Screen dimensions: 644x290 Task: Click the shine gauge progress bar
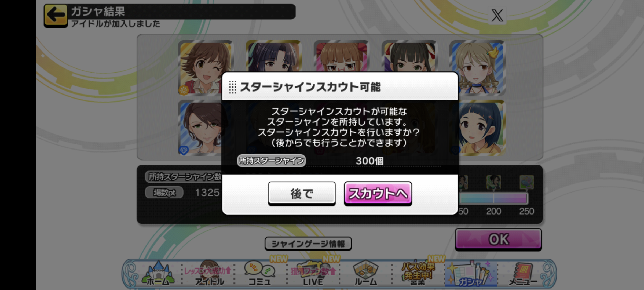click(493, 198)
